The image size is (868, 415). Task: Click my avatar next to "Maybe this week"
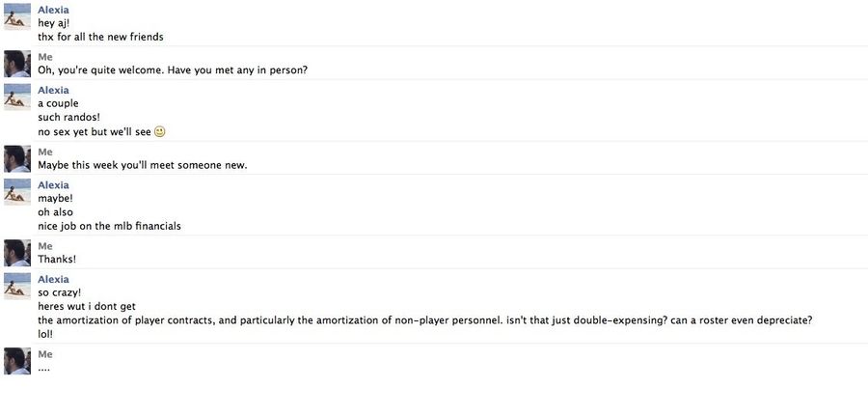pyautogui.click(x=17, y=158)
